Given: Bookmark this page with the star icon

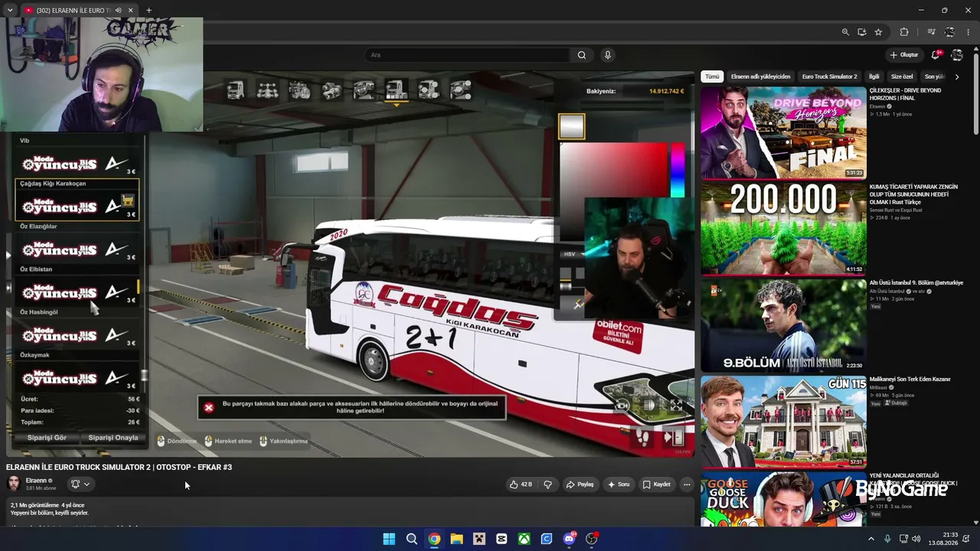Looking at the screenshot, I should pos(878,32).
